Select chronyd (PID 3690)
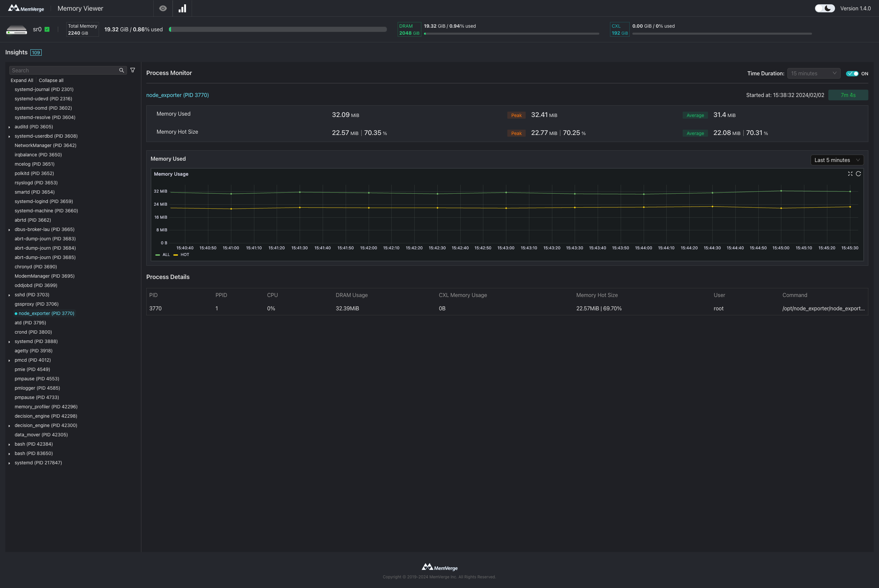Screen dimensions: 879x588 [x=36, y=267]
